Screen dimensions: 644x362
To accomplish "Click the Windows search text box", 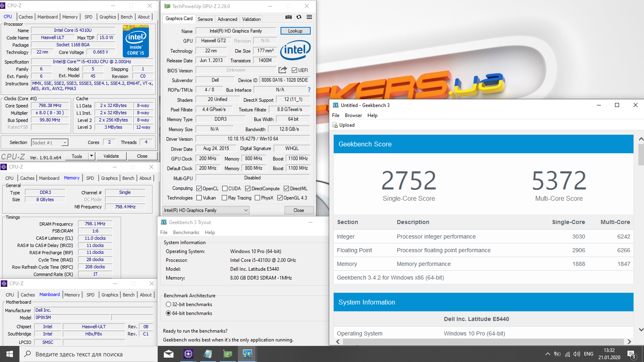I will pos(89,354).
